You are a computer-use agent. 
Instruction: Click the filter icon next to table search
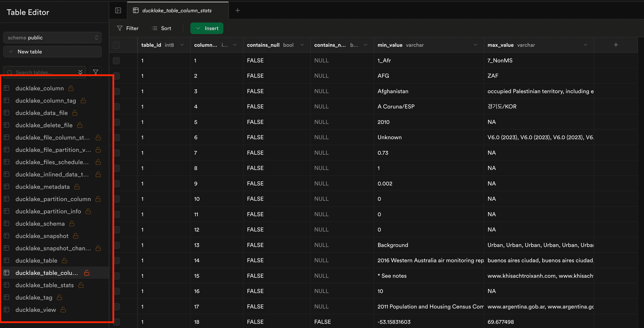[96, 72]
